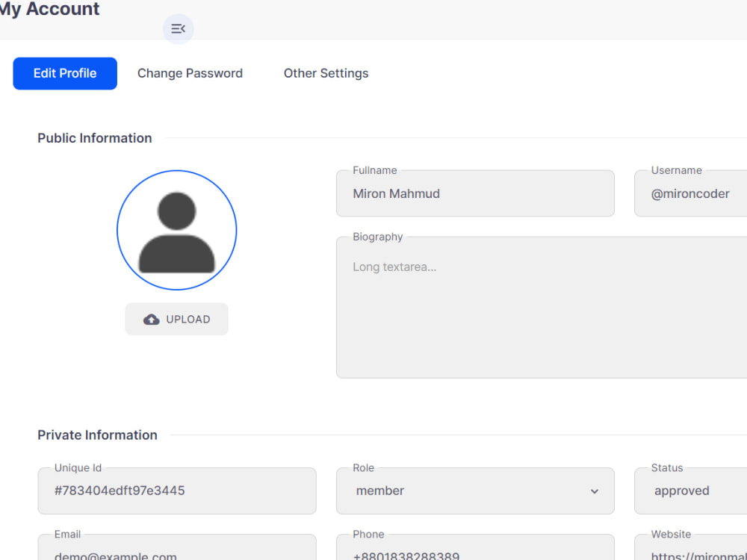Collapse the sidebar with the menu icon
This screenshot has width=747, height=560.
coord(178,28)
